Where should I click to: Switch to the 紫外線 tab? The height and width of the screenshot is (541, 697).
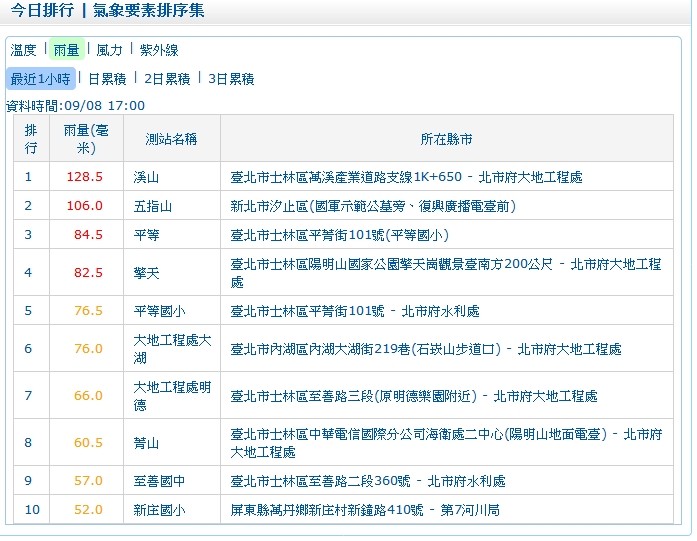pos(159,50)
